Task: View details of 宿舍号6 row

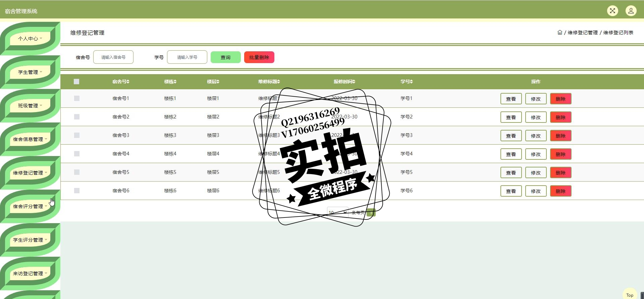Action: point(511,191)
